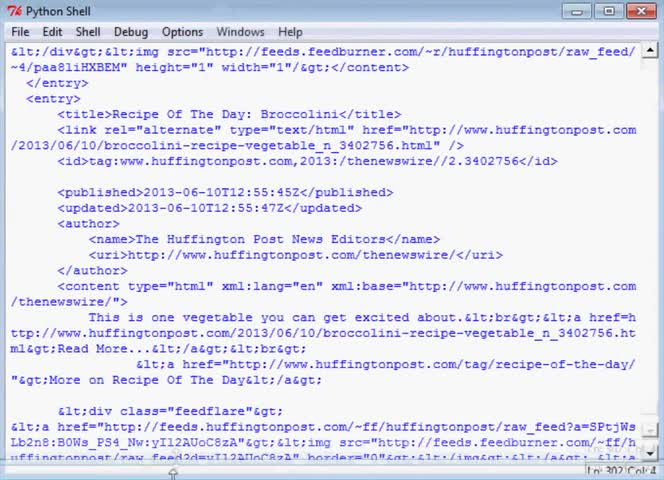Click the opening <entry> tag

(x=53, y=99)
